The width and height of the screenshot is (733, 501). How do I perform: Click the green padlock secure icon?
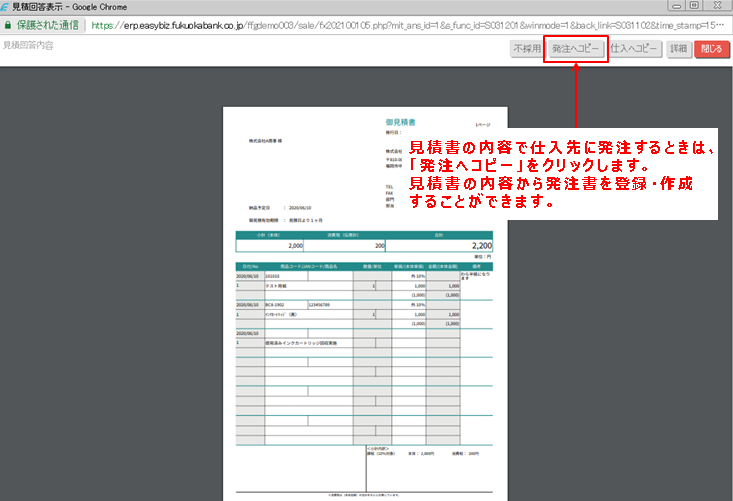coord(7,25)
